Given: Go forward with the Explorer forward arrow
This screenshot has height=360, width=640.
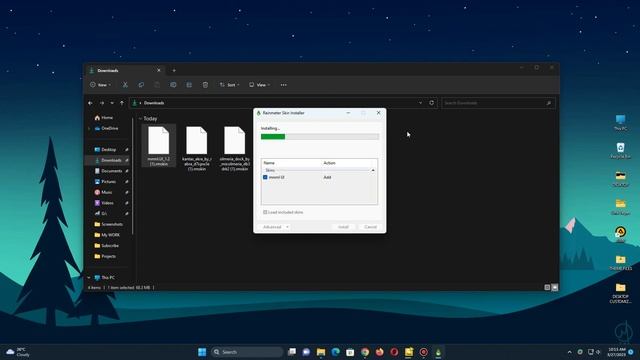Looking at the screenshot, I should (x=102, y=103).
